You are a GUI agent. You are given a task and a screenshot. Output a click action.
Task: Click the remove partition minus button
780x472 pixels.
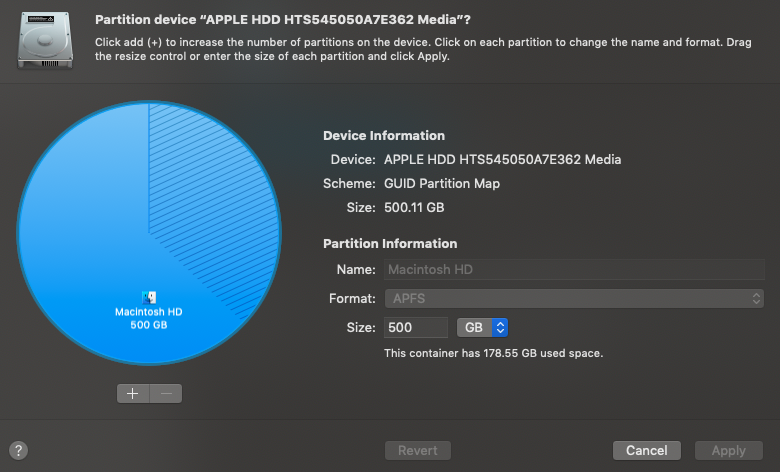[x=166, y=393]
